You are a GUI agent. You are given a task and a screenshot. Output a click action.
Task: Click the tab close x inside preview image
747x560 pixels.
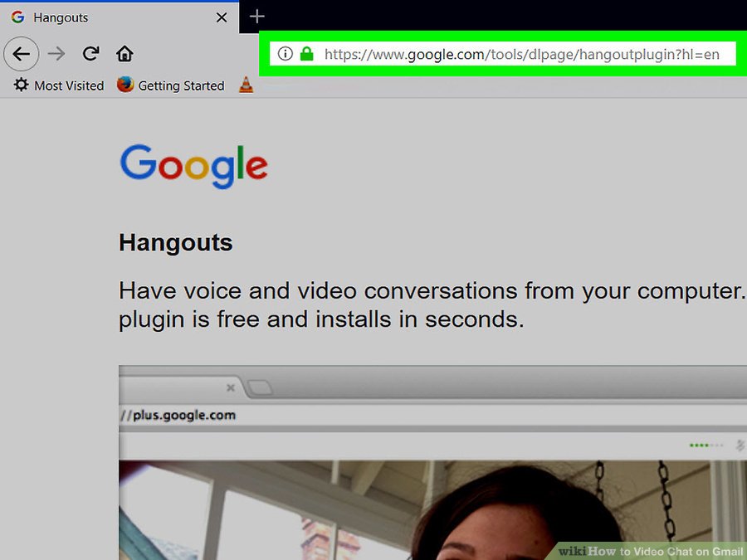tap(231, 388)
